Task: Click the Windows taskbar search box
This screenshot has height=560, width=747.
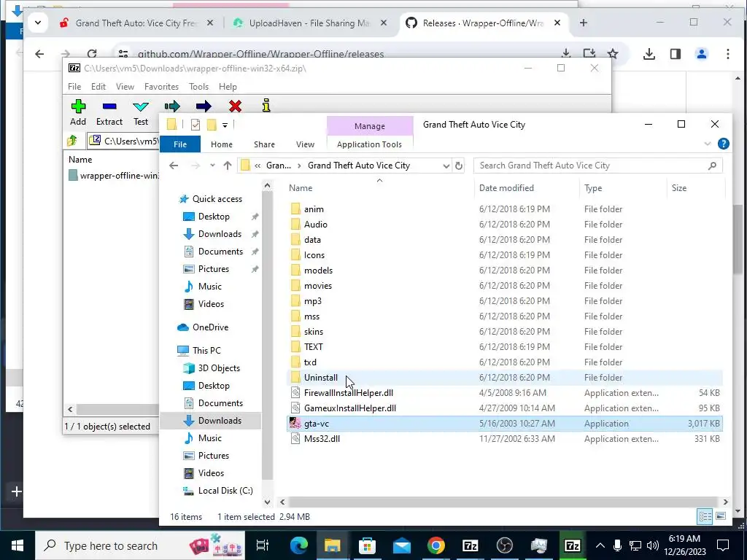Action: pos(140,545)
